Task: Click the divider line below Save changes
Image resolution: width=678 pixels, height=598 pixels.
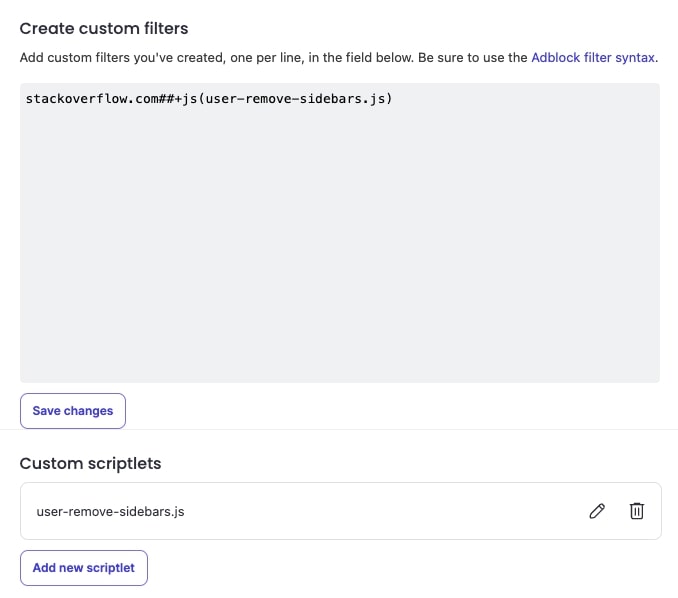Action: [x=340, y=430]
